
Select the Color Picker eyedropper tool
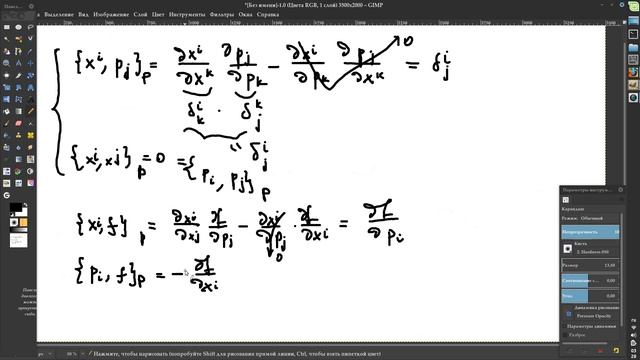(x=30, y=51)
